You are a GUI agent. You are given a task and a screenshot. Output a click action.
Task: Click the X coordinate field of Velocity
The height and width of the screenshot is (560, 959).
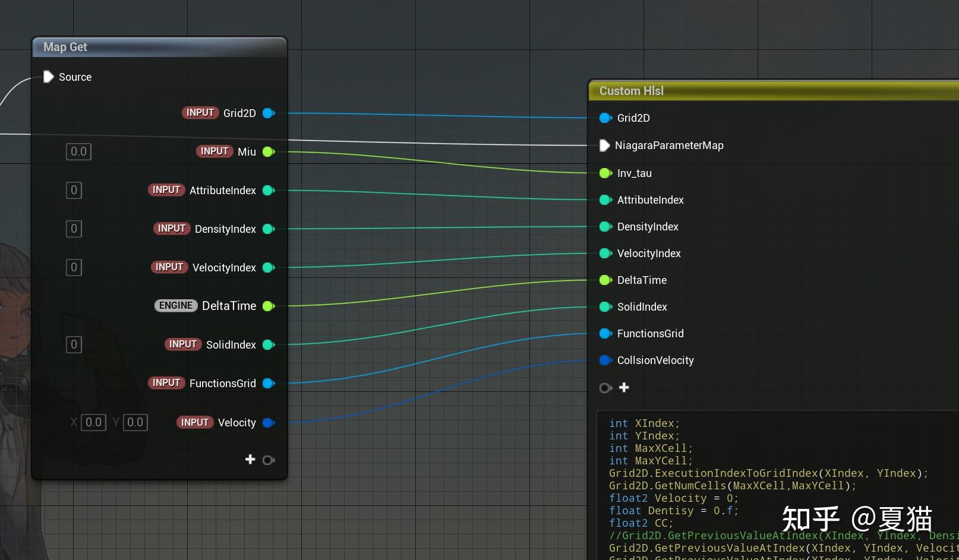(x=93, y=422)
